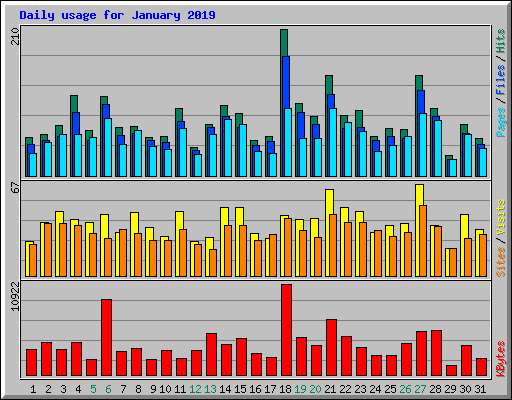The height and width of the screenshot is (400, 512).
Task: Click the red KBytes bar for day 6
Action: coord(106,337)
